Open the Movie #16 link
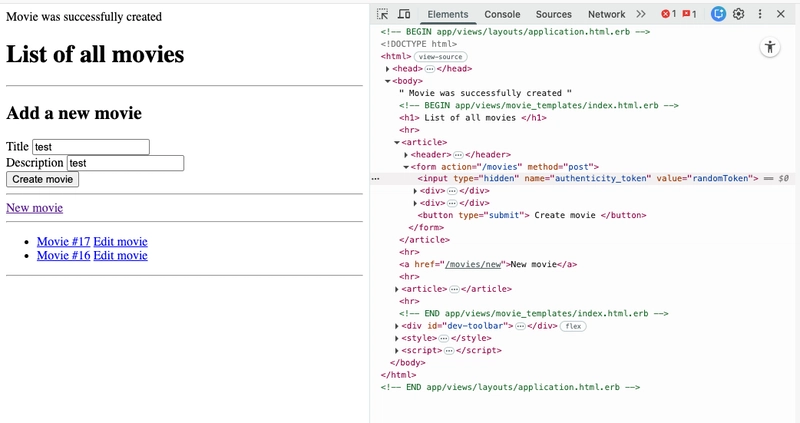800x423 pixels. pos(63,255)
